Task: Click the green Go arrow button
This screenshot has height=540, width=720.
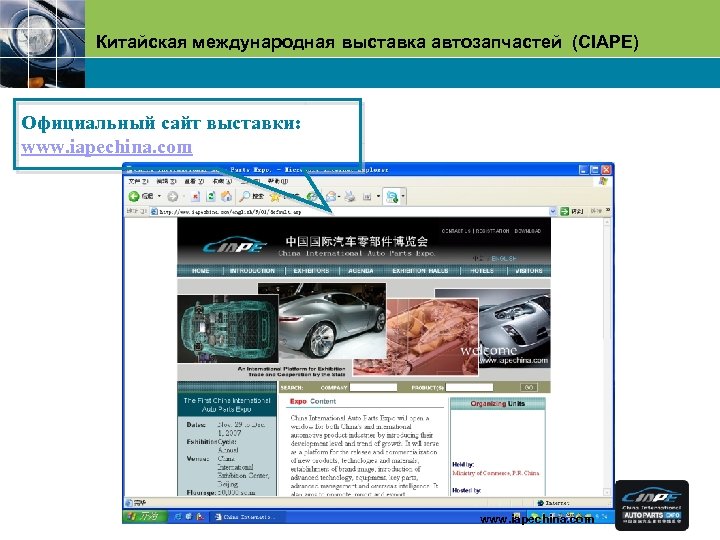Action: 565,211
